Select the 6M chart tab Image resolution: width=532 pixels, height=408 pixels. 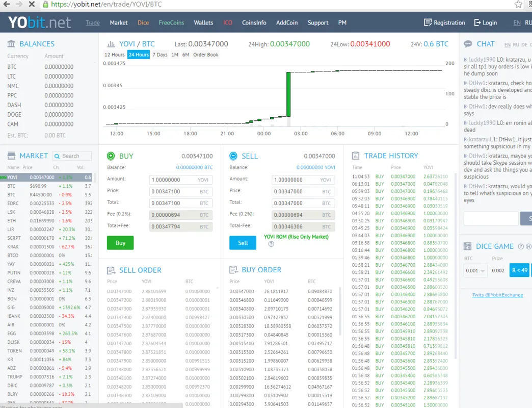185,55
